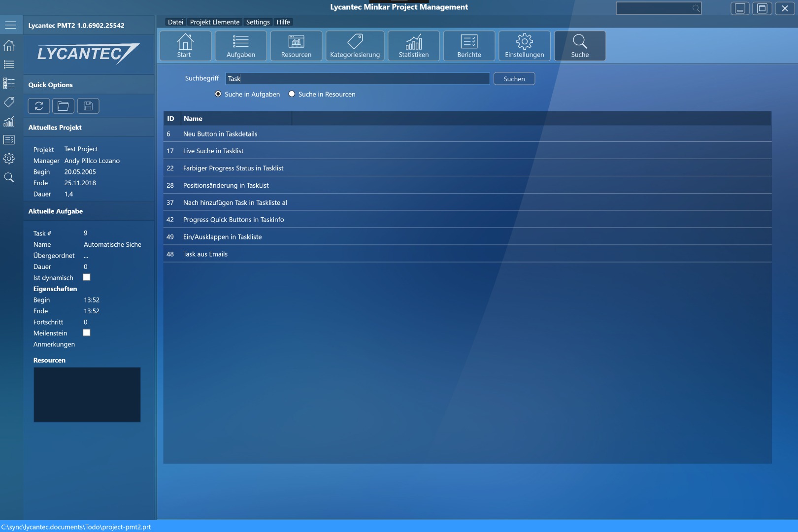
Task: Toggle the Ist dynamisch checkbox
Action: click(87, 277)
